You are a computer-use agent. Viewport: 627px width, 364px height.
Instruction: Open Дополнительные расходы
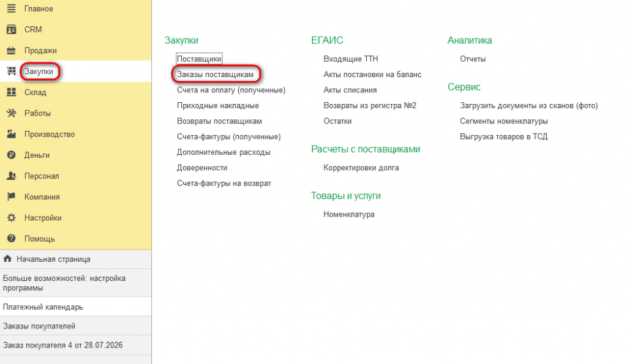(x=223, y=152)
